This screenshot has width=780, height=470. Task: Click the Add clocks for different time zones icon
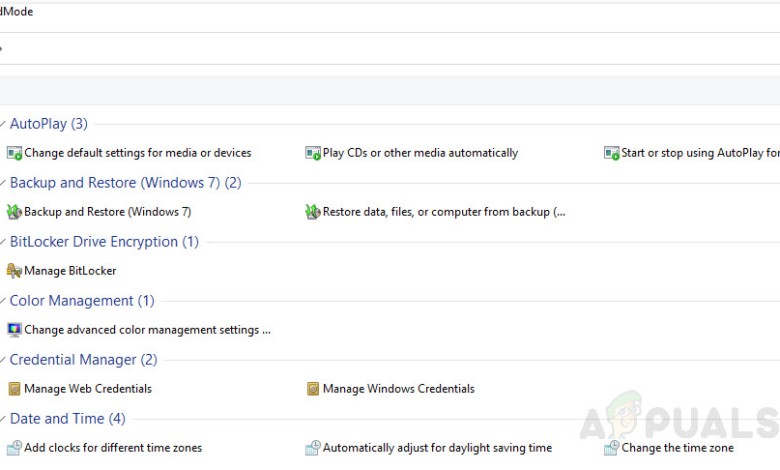(14, 448)
